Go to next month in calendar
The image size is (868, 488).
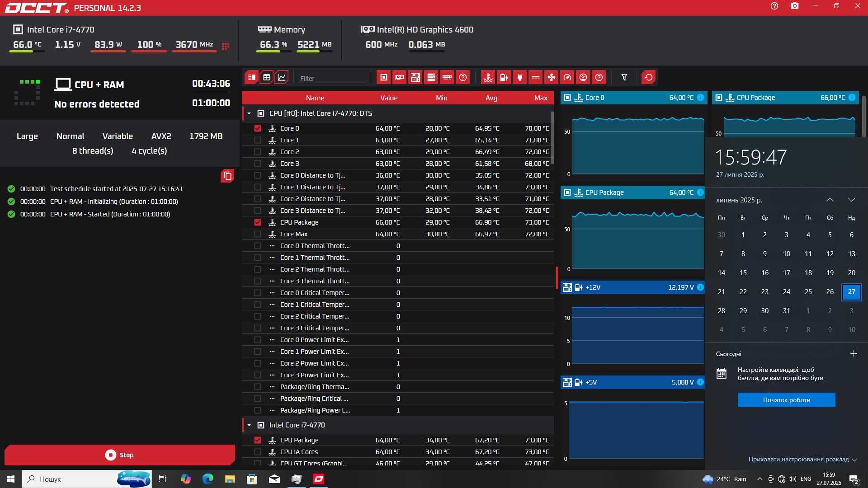click(852, 200)
